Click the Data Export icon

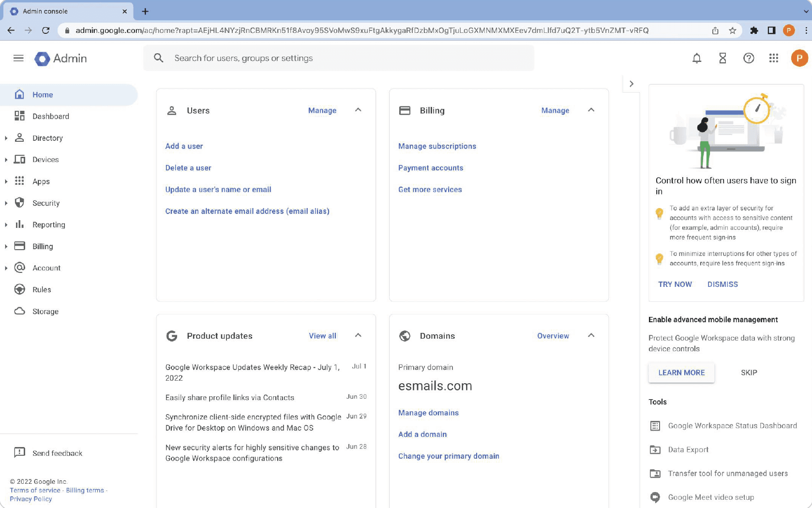pyautogui.click(x=655, y=449)
